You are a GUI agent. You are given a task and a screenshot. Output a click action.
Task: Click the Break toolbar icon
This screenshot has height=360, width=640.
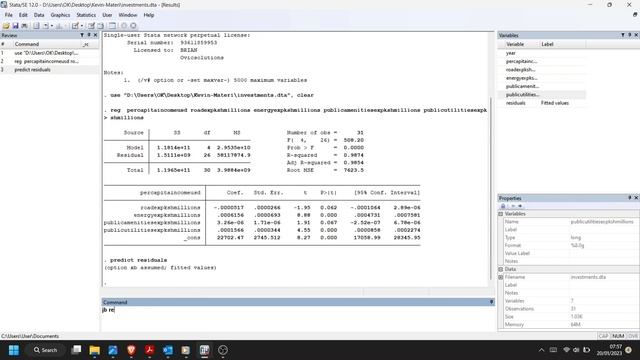tap(133, 26)
